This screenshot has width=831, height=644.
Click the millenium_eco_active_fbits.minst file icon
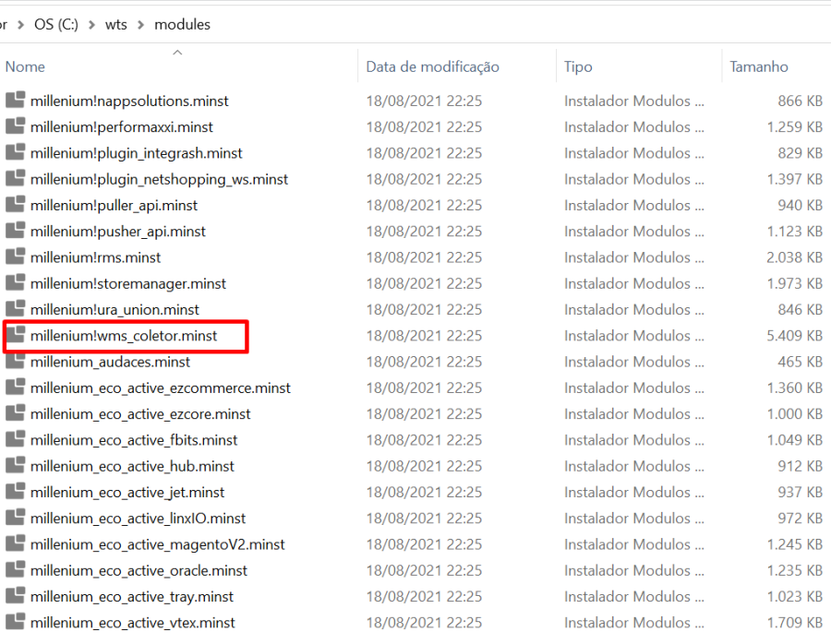[x=15, y=439]
